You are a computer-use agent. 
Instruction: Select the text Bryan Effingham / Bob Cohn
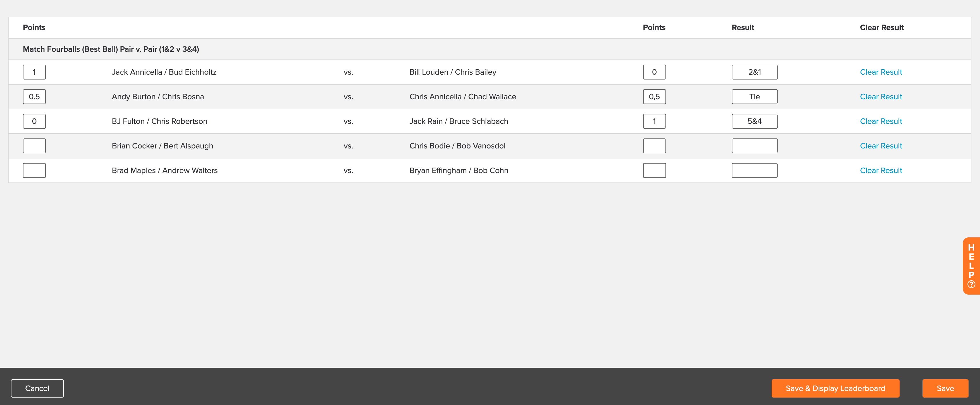click(x=459, y=170)
